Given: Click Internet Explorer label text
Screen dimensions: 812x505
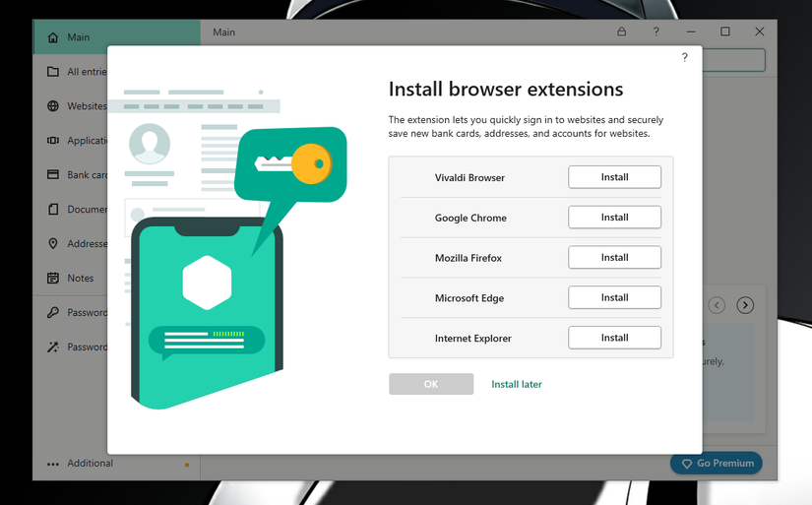Looking at the screenshot, I should coord(472,339).
